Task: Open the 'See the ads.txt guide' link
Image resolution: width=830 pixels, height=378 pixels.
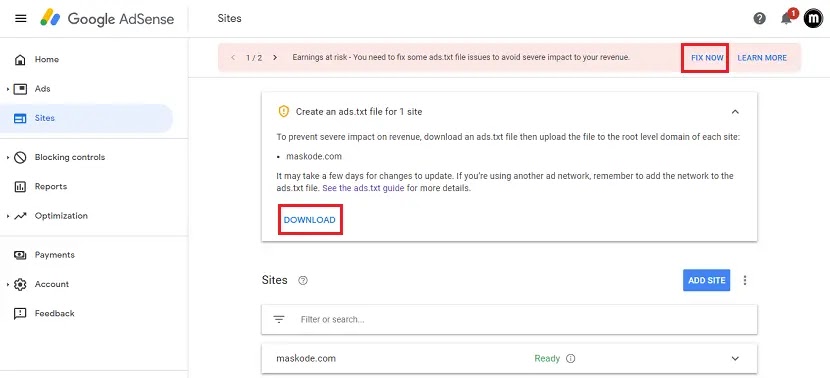Action: pyautogui.click(x=364, y=188)
